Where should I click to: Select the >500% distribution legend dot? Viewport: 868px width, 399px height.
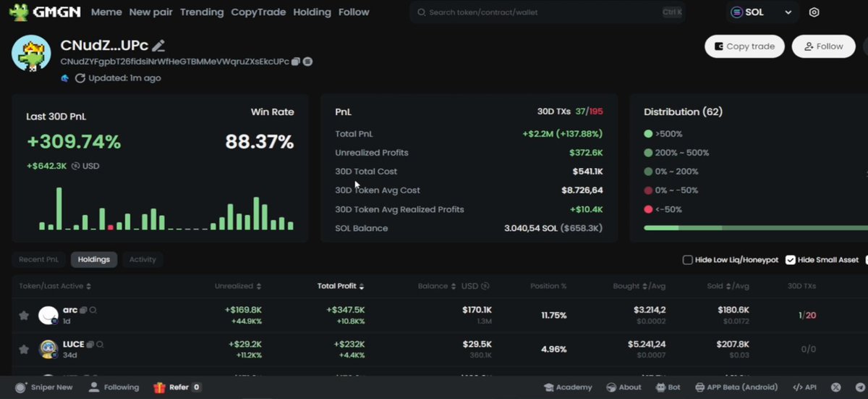click(x=648, y=134)
